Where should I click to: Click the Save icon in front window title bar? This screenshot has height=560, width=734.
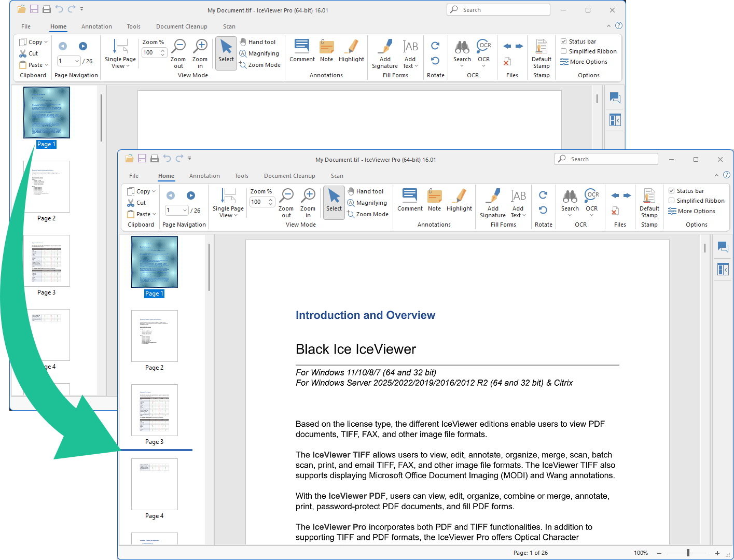point(142,159)
